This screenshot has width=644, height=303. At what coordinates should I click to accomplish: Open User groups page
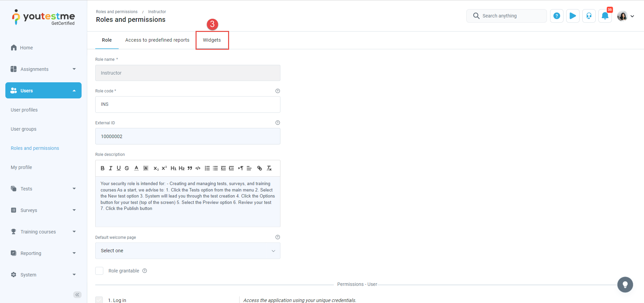coord(23,129)
